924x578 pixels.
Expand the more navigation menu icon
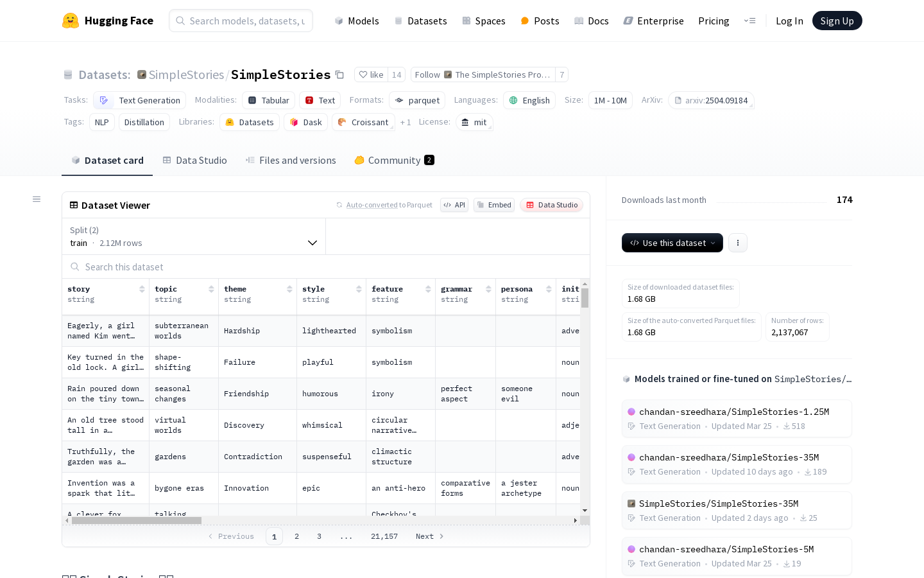(749, 21)
